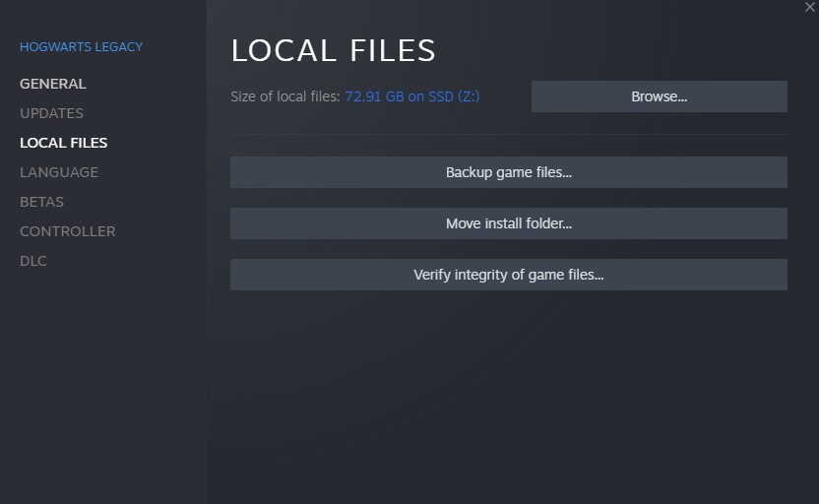Run Verify integrity of game files...
The height and width of the screenshot is (504, 819).
[509, 275]
